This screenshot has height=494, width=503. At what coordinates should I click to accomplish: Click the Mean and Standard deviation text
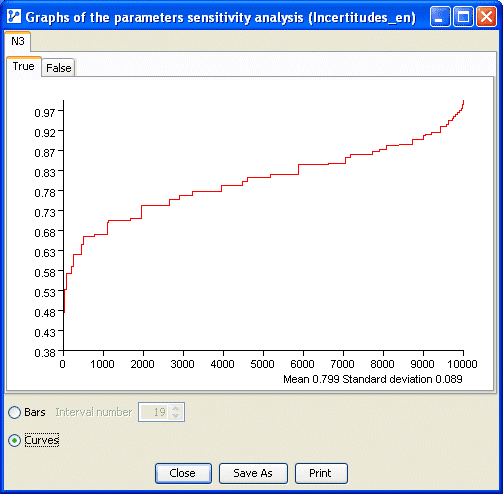point(373,379)
